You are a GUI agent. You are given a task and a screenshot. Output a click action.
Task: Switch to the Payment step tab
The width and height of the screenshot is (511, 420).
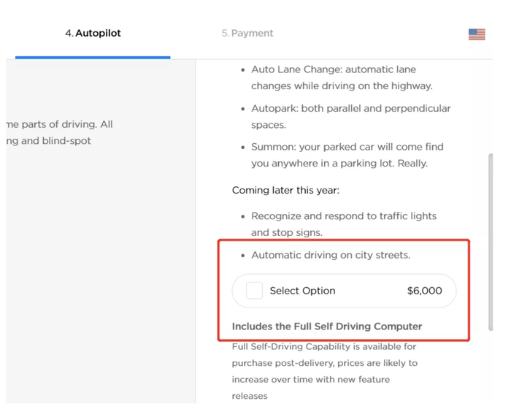247,34
